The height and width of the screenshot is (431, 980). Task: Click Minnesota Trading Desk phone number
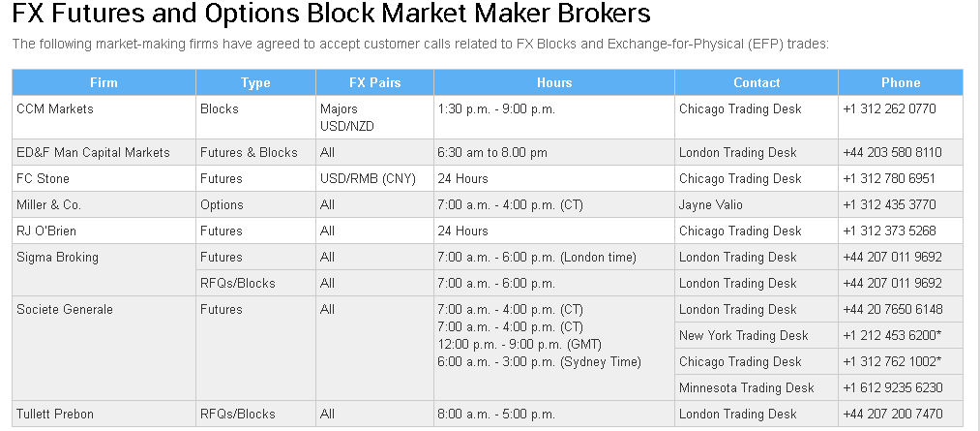click(x=892, y=387)
